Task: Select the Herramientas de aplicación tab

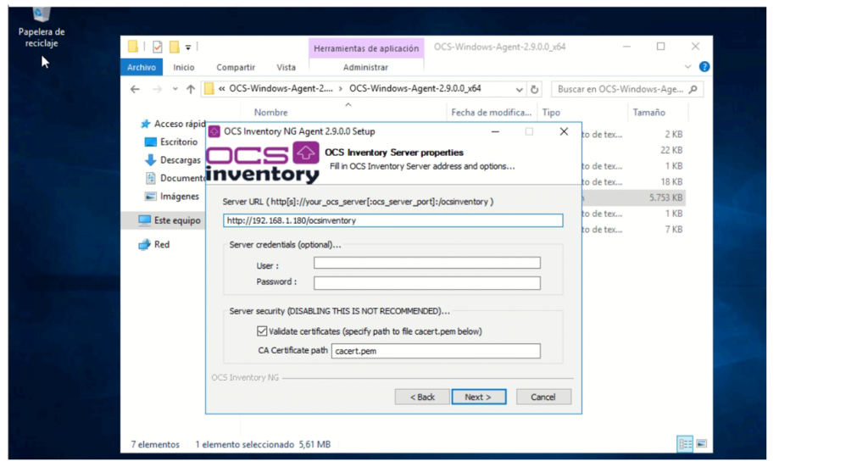Action: click(x=366, y=48)
